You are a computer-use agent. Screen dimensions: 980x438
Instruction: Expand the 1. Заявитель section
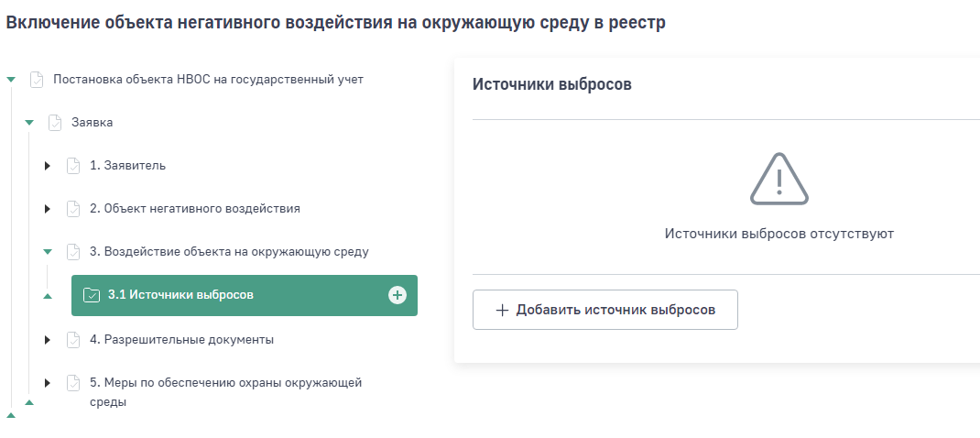click(48, 166)
